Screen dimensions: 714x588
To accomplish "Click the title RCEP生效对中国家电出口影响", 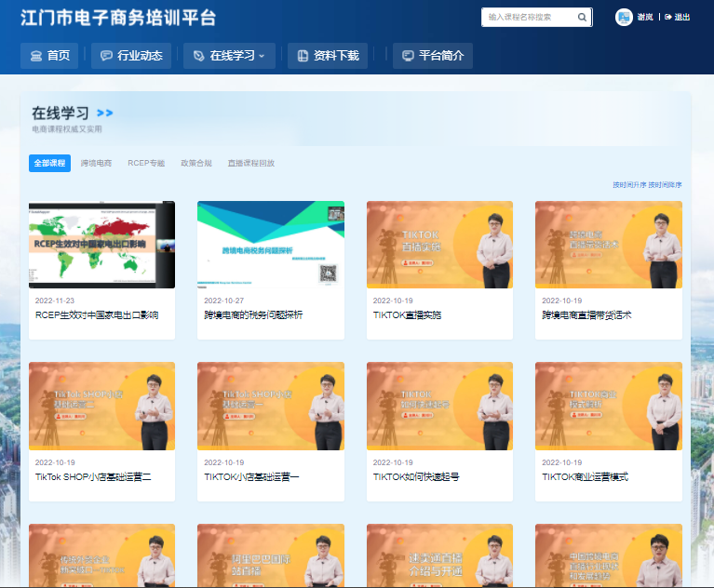I will pos(97,315).
